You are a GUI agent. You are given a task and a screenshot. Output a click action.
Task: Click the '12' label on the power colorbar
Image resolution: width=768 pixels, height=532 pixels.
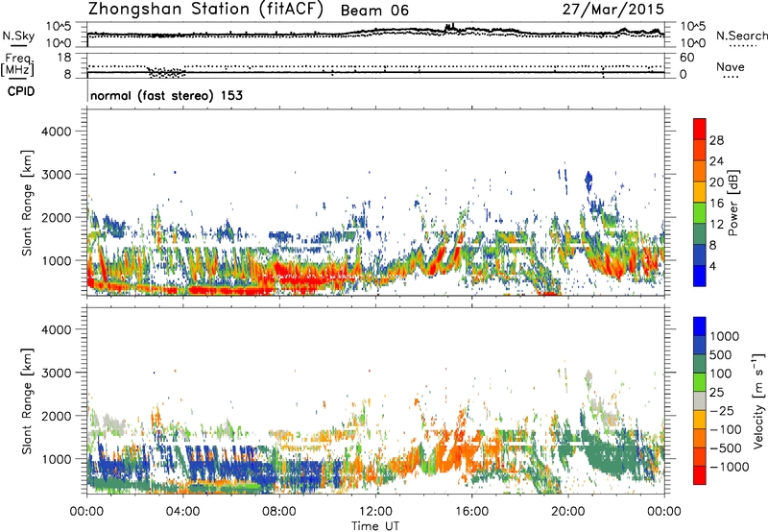coord(716,225)
